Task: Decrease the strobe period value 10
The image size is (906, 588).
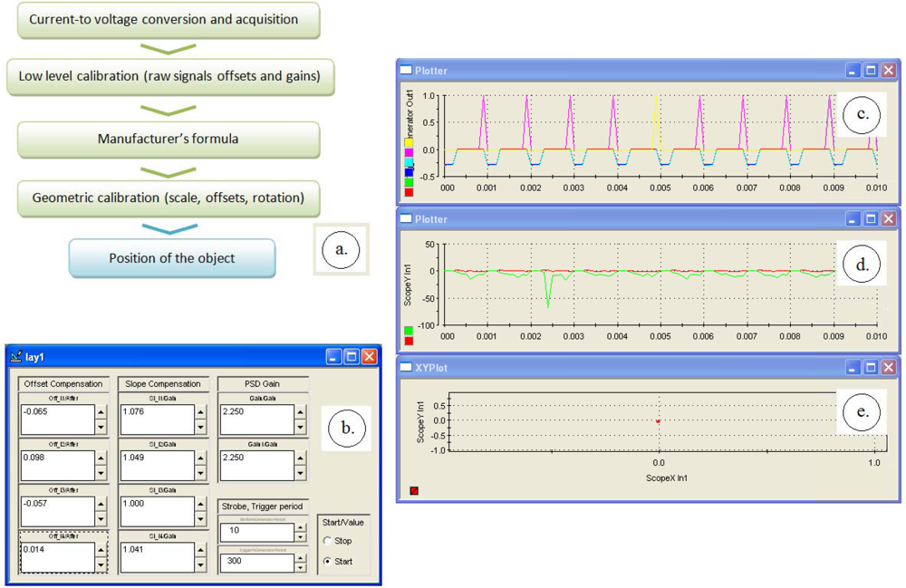Action: (x=301, y=536)
